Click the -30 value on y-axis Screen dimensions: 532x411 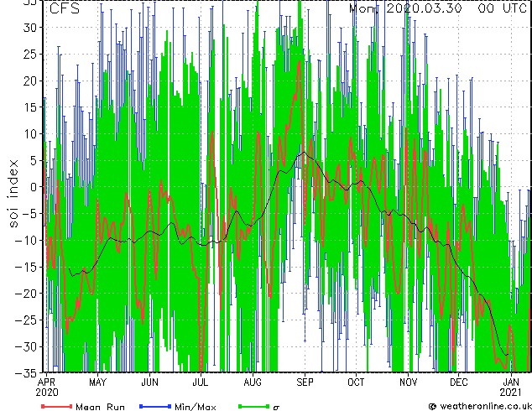pos(27,346)
